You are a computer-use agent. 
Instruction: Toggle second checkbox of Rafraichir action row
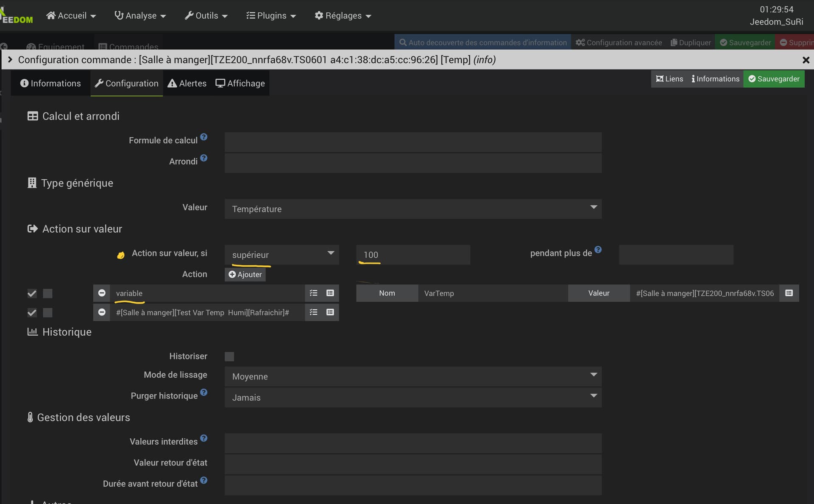[48, 312]
